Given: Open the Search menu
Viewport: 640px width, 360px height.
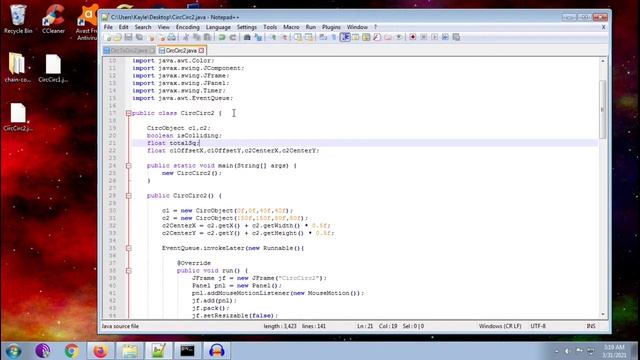Looking at the screenshot, I should click(x=143, y=27).
